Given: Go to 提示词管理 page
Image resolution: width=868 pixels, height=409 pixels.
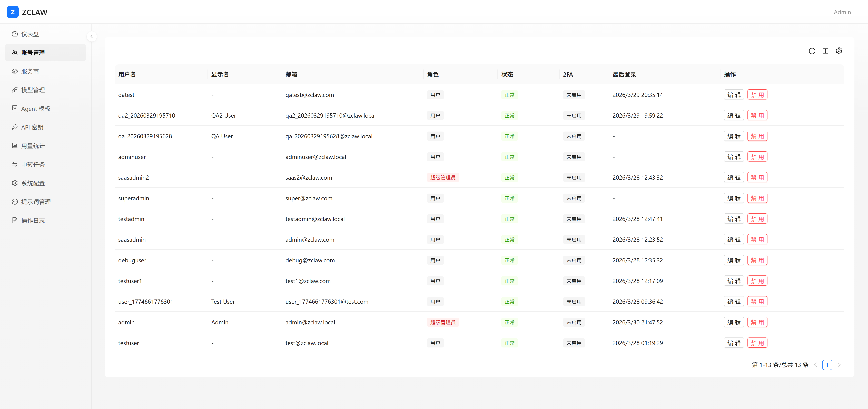Looking at the screenshot, I should pyautogui.click(x=36, y=202).
